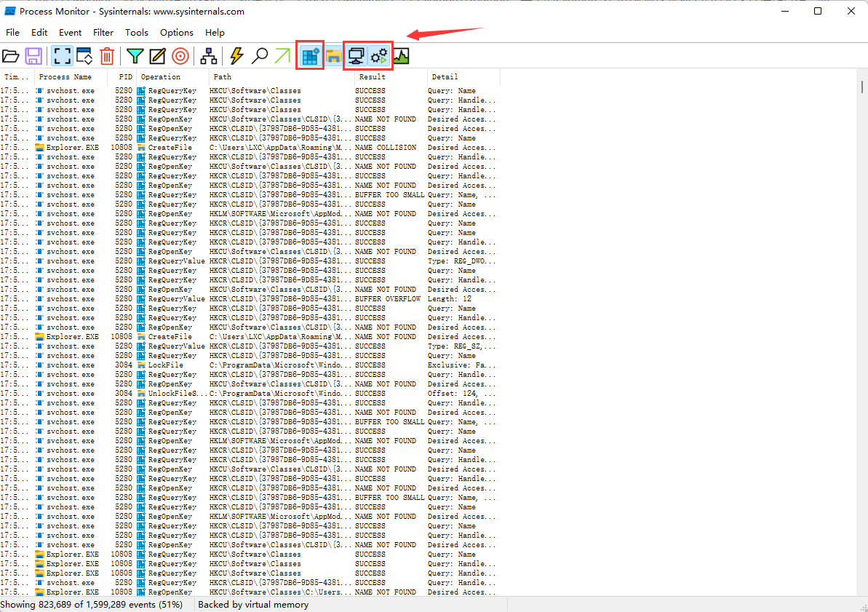Toggle Show Network Activity
Image resolution: width=868 pixels, height=612 pixels.
click(x=356, y=56)
